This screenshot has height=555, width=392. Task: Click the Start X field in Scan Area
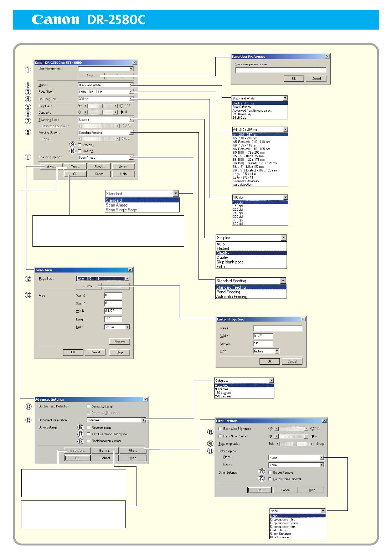(x=113, y=296)
